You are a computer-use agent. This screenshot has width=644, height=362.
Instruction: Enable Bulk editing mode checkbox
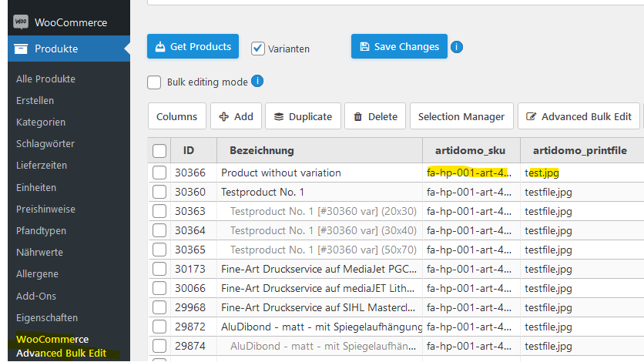point(154,82)
